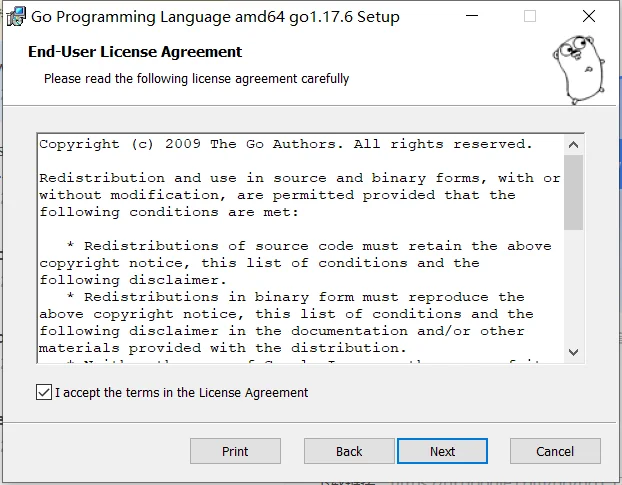
Task: Click 'Redistributions of source code must retain' line
Action: click(309, 246)
